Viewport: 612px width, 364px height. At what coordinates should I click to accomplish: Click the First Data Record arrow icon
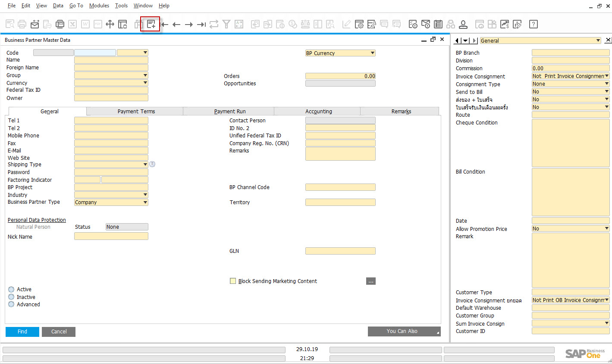pos(164,25)
